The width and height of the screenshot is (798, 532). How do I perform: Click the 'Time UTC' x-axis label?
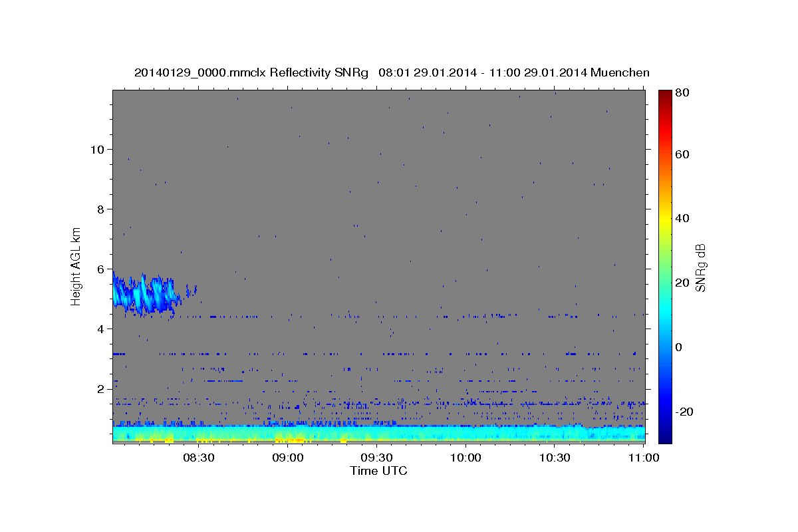[x=378, y=471]
